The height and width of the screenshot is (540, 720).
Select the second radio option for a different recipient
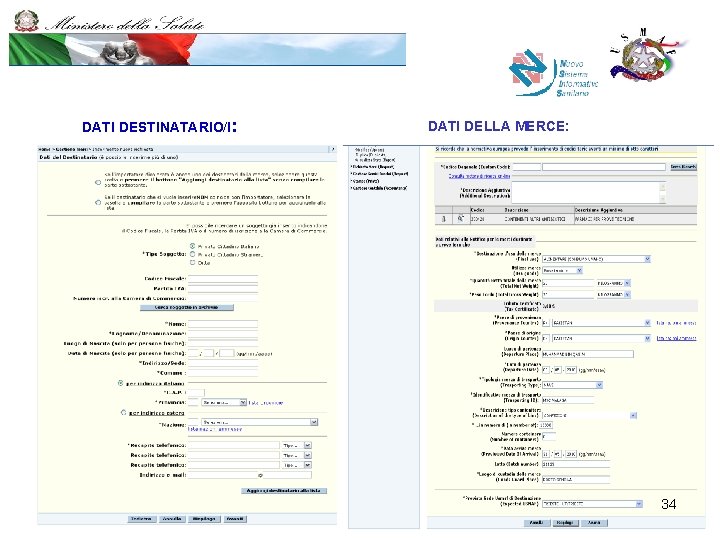98,202
